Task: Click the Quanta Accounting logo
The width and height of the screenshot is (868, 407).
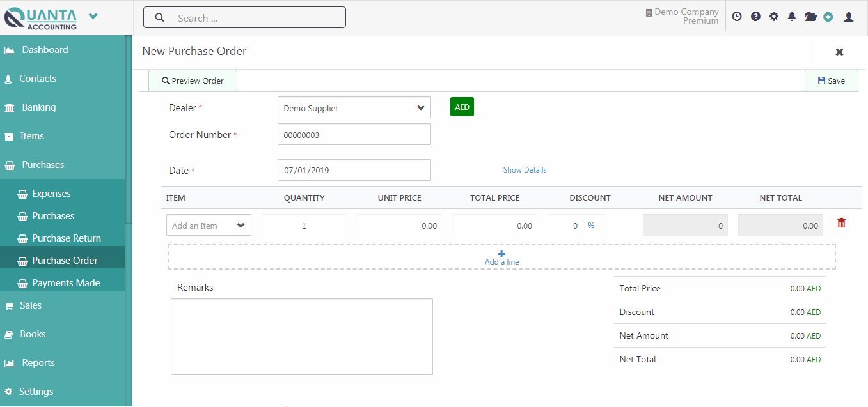Action: pos(40,17)
